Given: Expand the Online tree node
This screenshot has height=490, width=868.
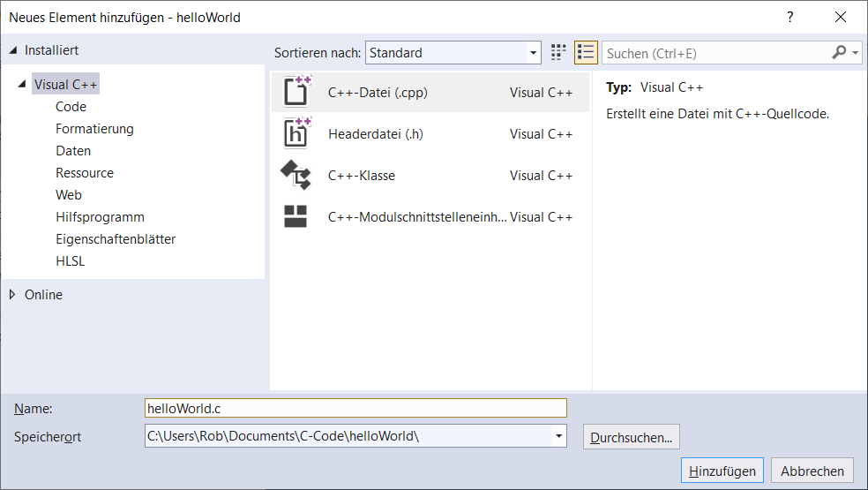Looking at the screenshot, I should point(12,294).
